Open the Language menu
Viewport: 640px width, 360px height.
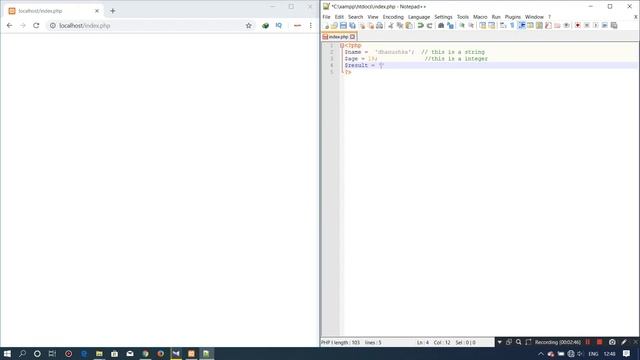419,17
